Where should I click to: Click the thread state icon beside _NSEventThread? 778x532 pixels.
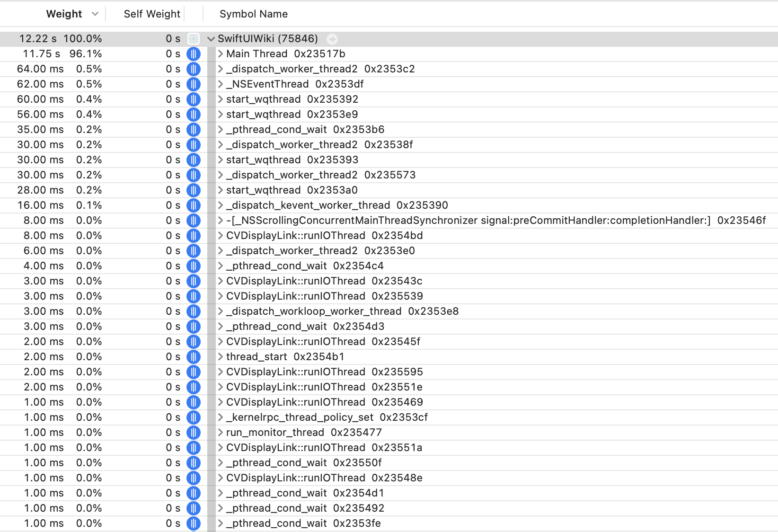point(193,84)
